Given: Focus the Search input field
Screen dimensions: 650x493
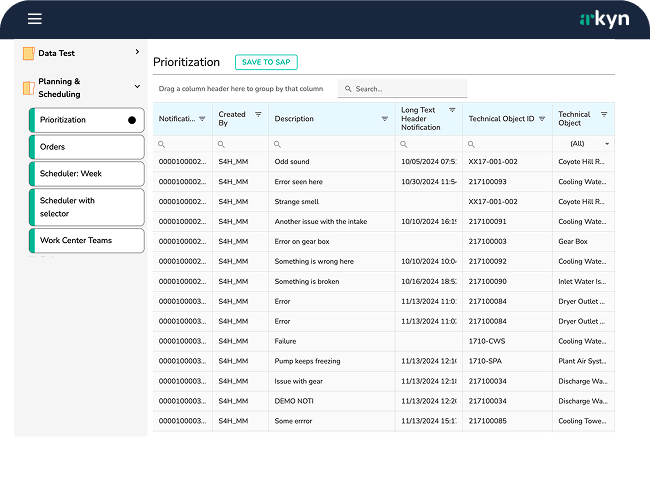Looking at the screenshot, I should click(x=403, y=89).
